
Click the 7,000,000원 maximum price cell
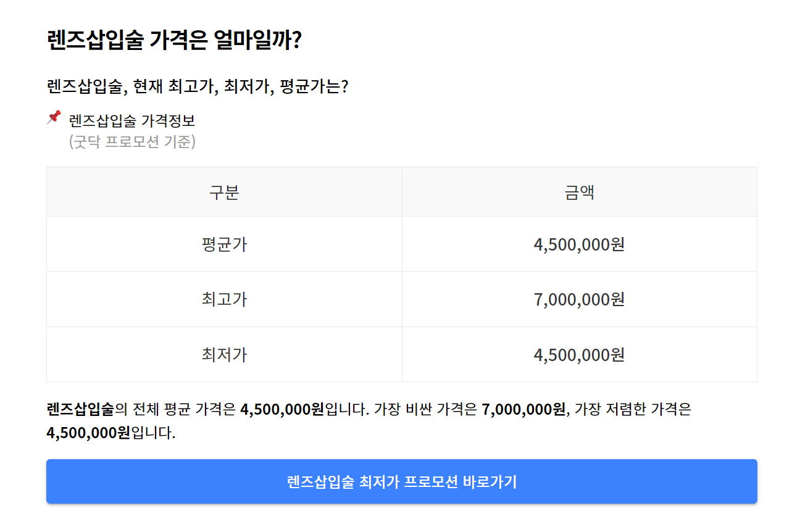(579, 299)
